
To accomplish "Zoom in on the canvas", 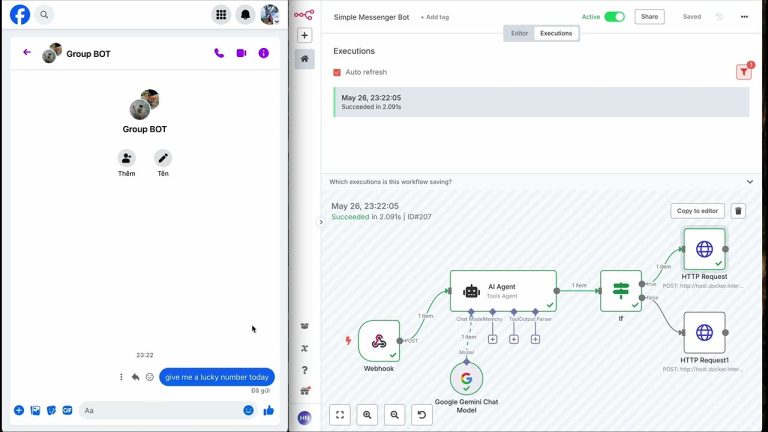I will point(367,415).
